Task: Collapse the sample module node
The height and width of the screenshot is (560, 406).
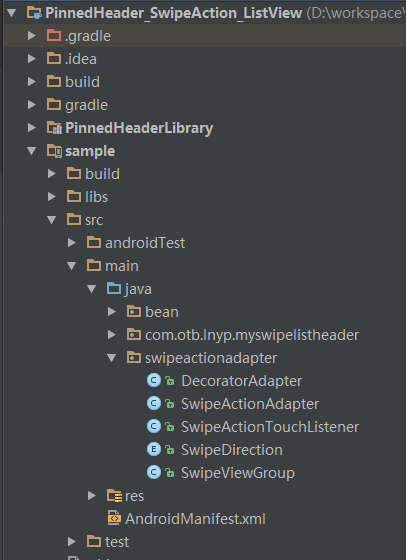Action: 32,151
